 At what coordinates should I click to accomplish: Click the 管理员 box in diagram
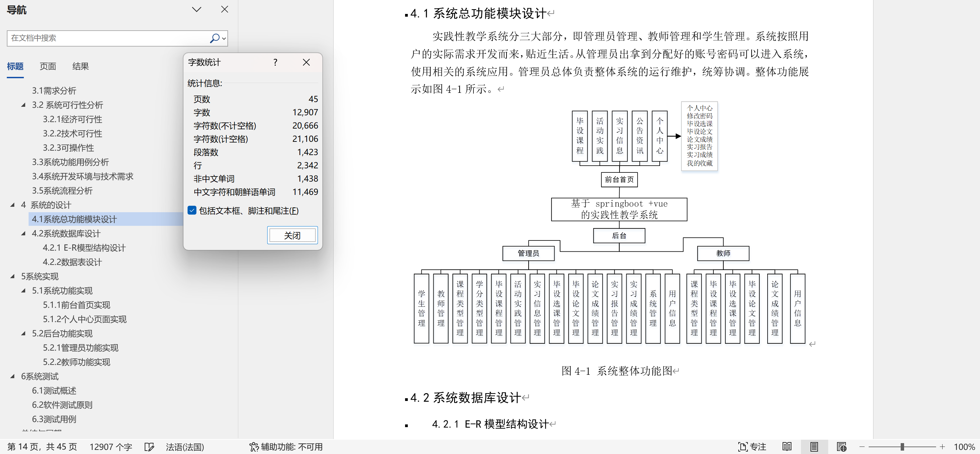[528, 253]
